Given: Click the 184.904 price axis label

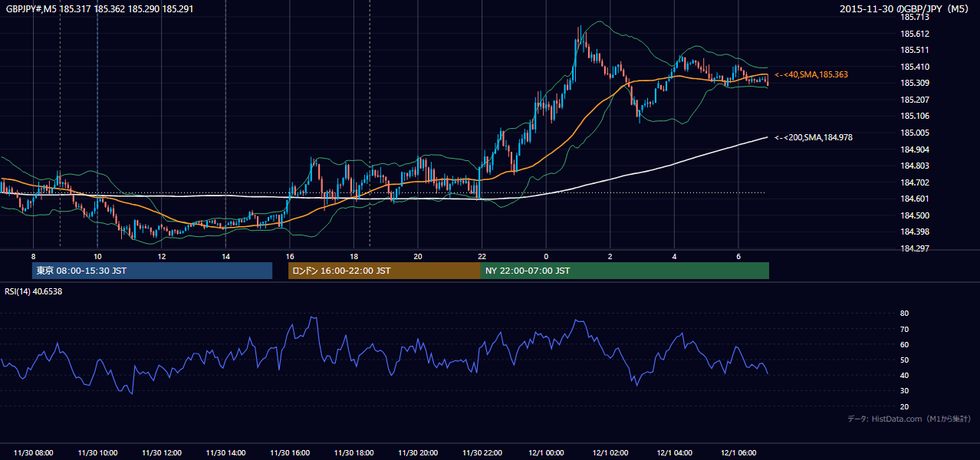Looking at the screenshot, I should coord(915,149).
